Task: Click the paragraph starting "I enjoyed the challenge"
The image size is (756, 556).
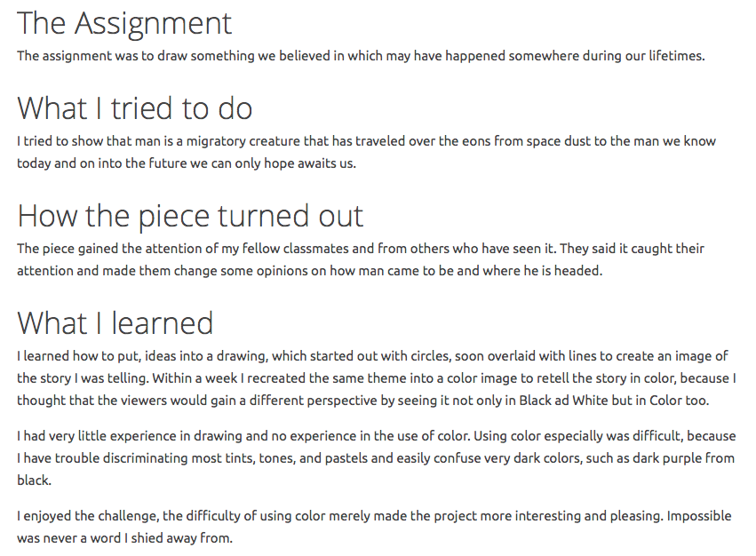Action: pyautogui.click(x=373, y=527)
